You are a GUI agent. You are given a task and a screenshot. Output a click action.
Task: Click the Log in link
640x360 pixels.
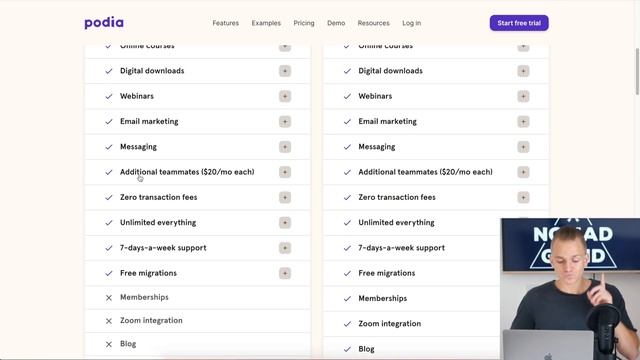point(411,23)
